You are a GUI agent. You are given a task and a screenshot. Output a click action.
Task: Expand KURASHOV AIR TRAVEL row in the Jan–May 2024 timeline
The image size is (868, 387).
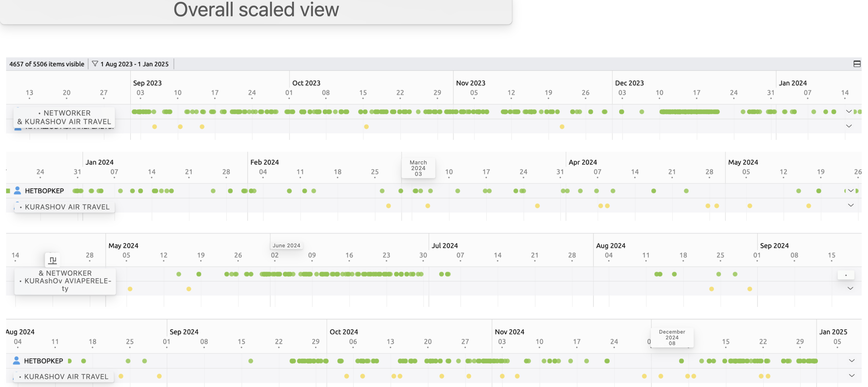851,205
